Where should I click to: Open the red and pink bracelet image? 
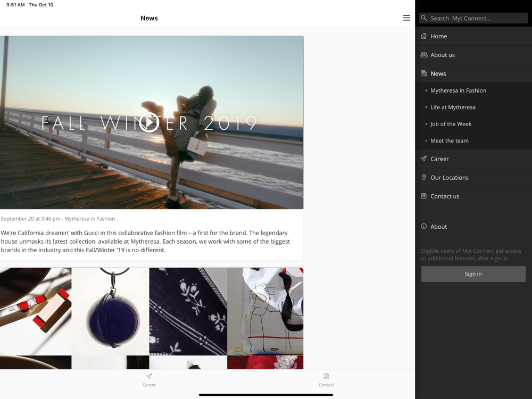pyautogui.click(x=36, y=311)
